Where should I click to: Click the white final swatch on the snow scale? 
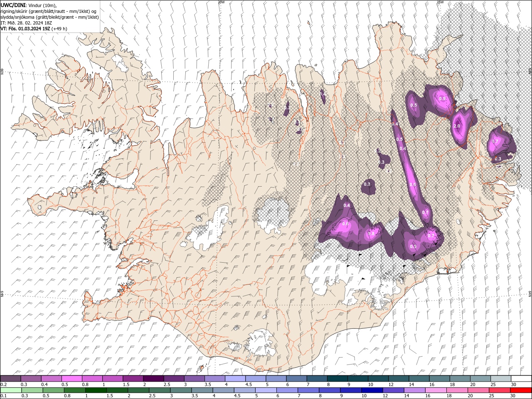[x=521, y=378]
